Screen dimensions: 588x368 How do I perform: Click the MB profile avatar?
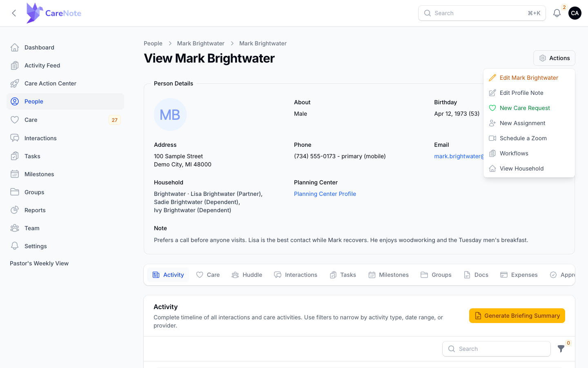[170, 114]
